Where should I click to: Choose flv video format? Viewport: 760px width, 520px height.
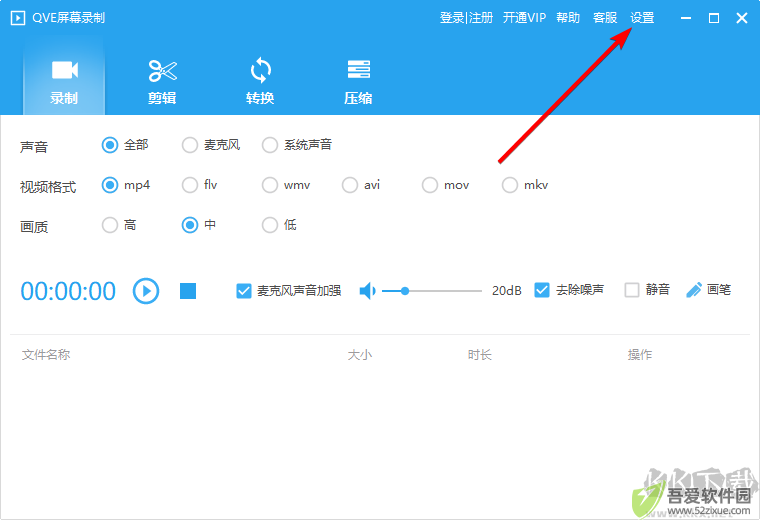[190, 185]
